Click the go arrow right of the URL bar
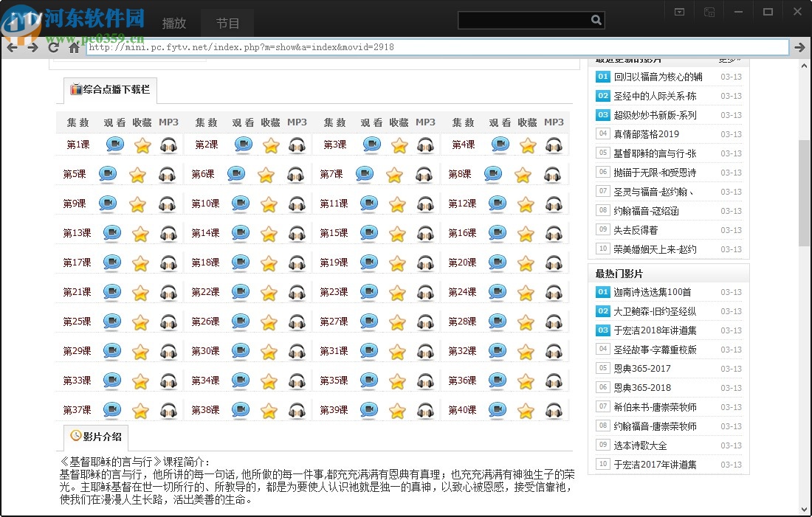 [800, 46]
